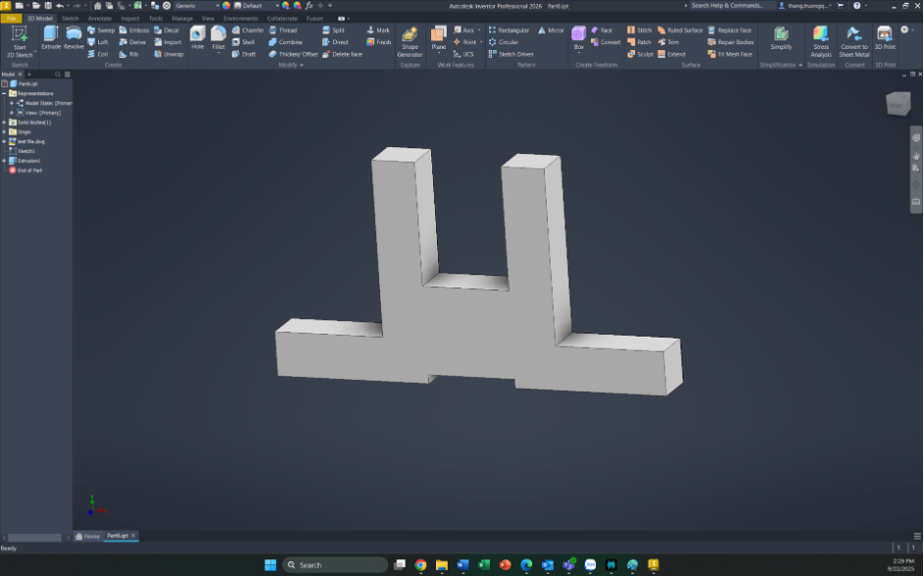Select the Rectangular pattern tool

pyautogui.click(x=509, y=30)
